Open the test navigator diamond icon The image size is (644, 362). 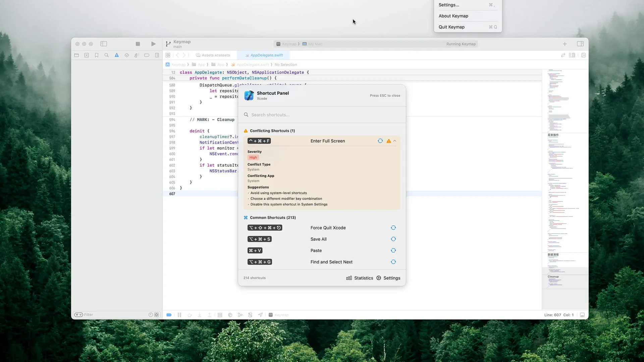127,55
